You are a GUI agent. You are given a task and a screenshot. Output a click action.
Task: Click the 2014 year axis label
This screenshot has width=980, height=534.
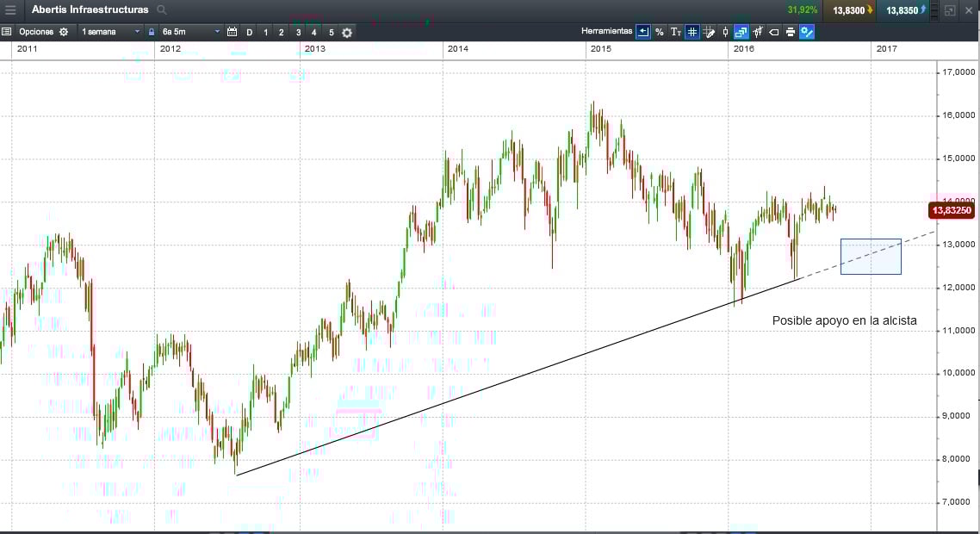pyautogui.click(x=458, y=49)
